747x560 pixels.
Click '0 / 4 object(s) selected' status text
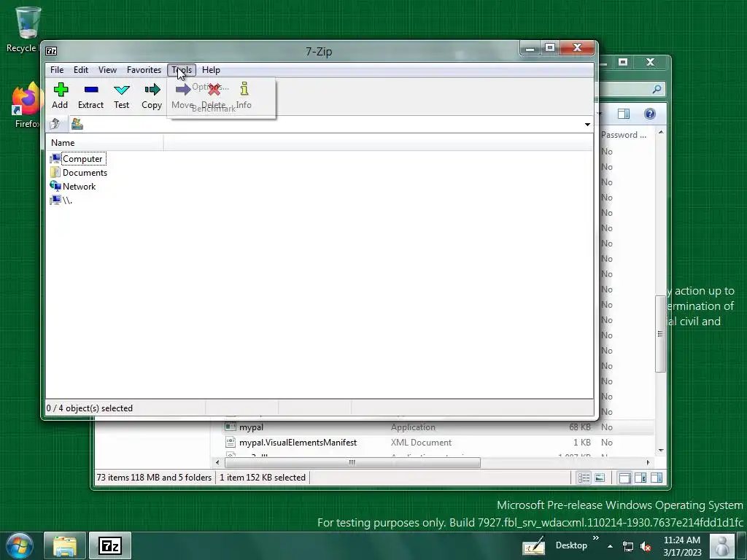[x=90, y=408]
